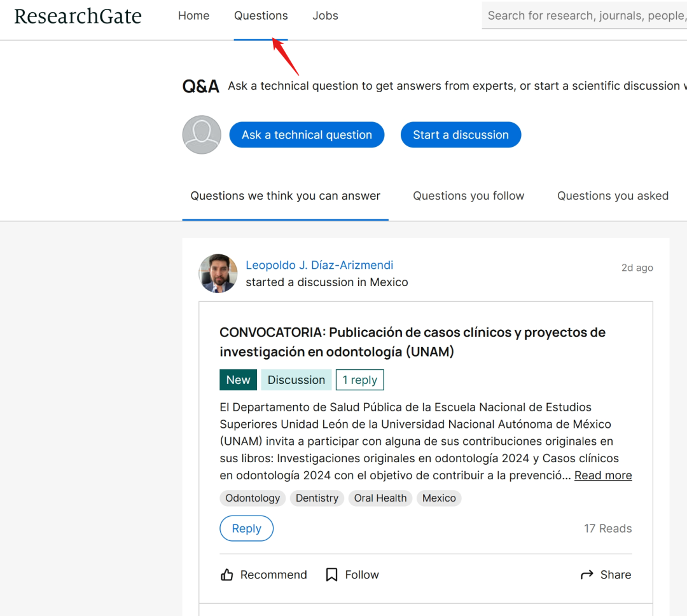Viewport: 687px width, 616px height.
Task: Open Leopoldo J. Díaz-Arizmendi profile link
Action: 319,265
